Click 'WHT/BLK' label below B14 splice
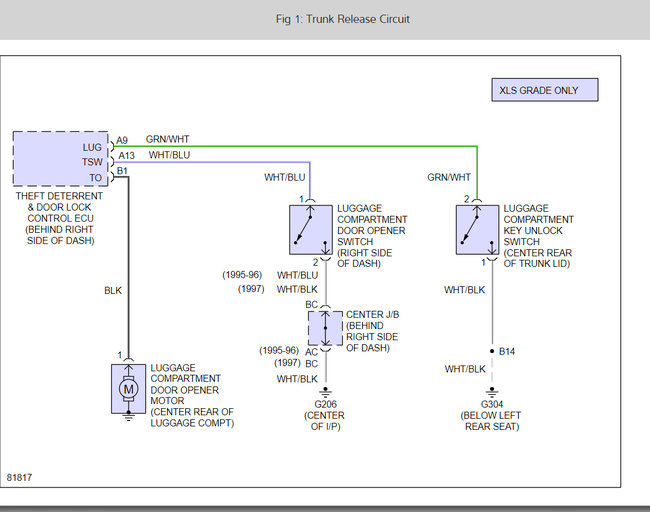This screenshot has height=512, width=650. tap(465, 369)
